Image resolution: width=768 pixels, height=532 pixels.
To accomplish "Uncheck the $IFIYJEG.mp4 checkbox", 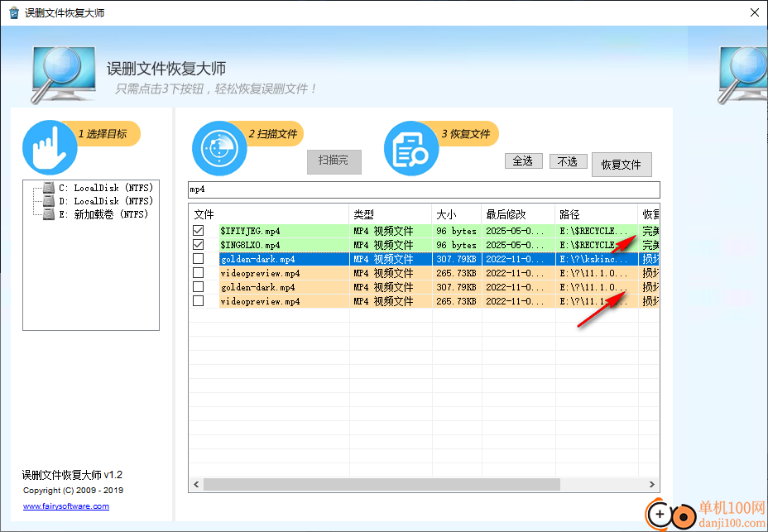I will click(x=199, y=230).
